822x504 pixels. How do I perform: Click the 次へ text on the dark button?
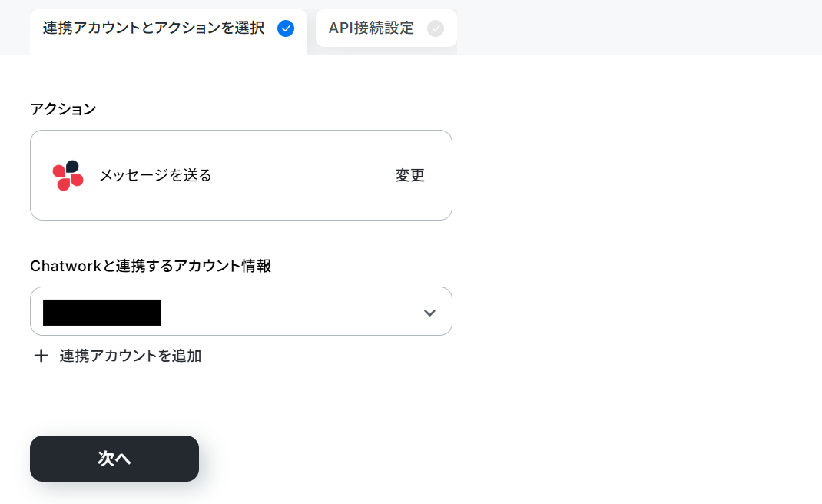(x=114, y=459)
